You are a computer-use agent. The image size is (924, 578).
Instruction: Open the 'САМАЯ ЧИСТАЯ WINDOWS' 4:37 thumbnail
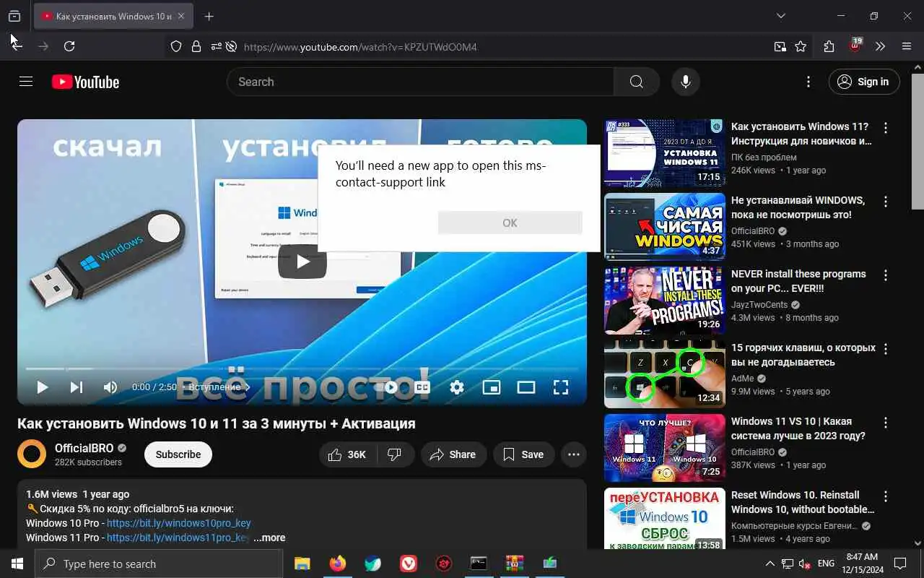tap(665, 227)
